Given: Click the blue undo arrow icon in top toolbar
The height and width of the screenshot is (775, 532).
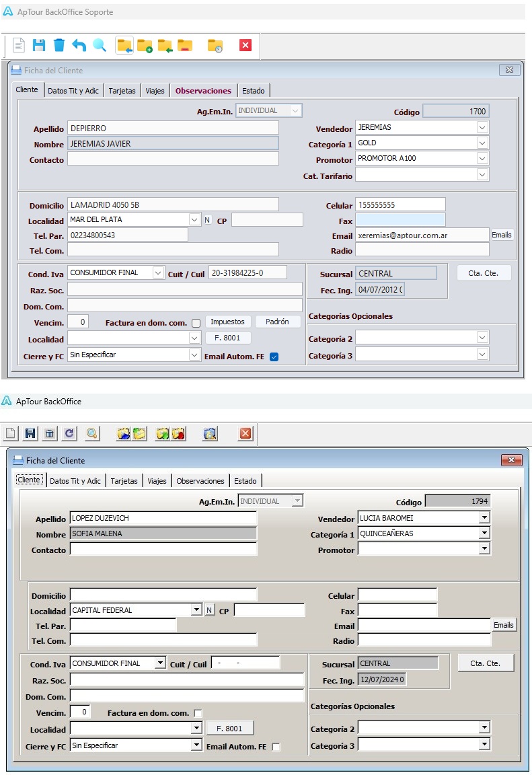Looking at the screenshot, I should [79, 46].
